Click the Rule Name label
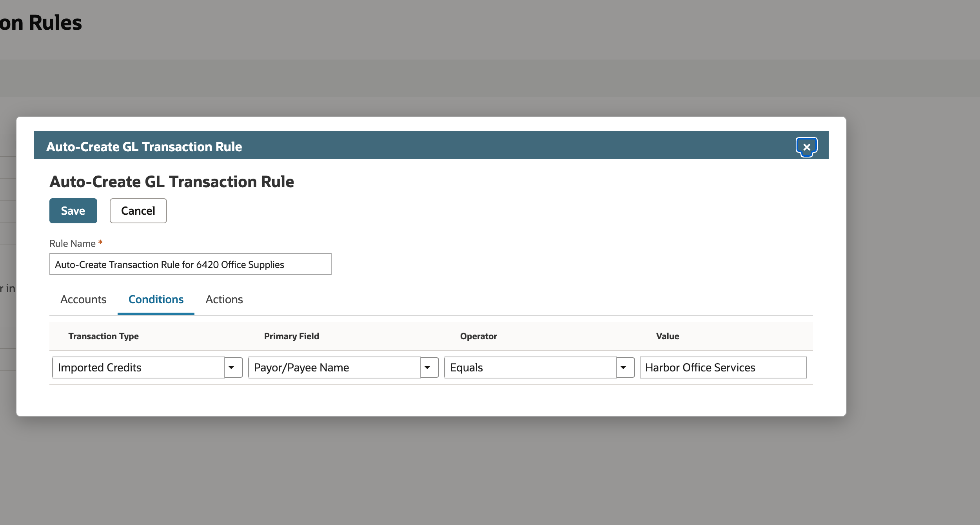 click(x=73, y=243)
